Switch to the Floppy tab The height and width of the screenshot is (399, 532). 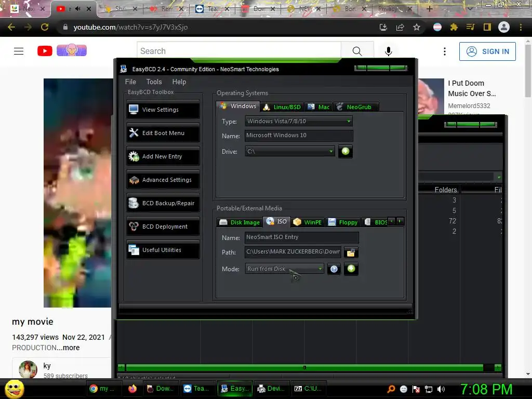click(343, 222)
